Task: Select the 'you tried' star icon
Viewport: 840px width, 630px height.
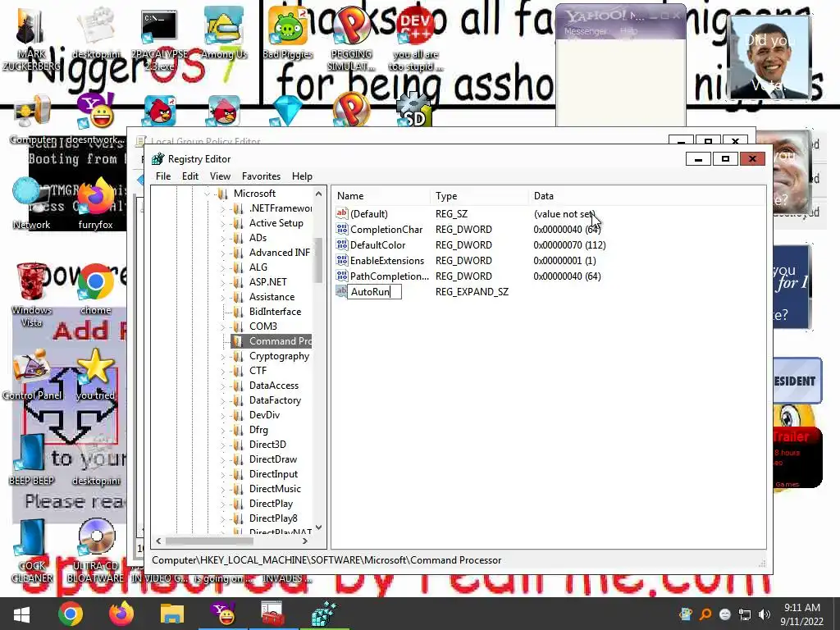Action: coord(95,375)
